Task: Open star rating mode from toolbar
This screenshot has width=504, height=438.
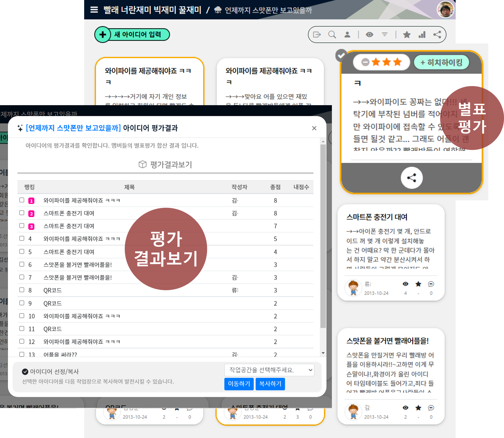Action: 407,34
